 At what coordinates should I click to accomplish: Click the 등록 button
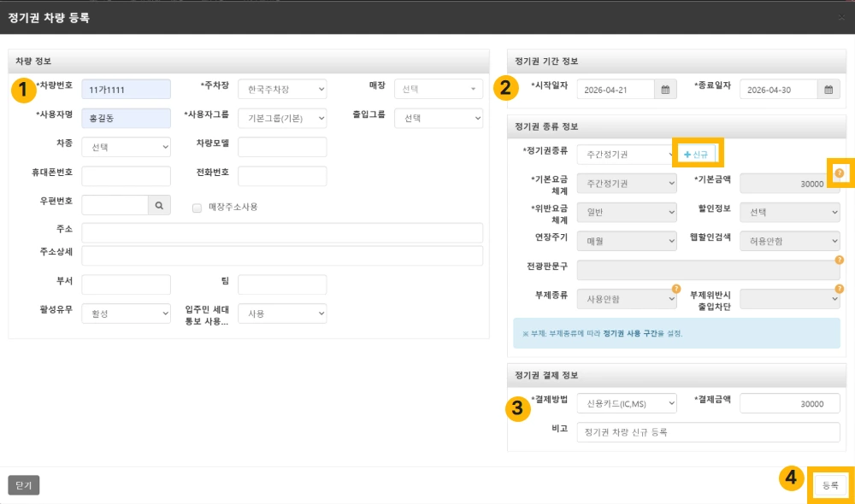[x=830, y=485]
